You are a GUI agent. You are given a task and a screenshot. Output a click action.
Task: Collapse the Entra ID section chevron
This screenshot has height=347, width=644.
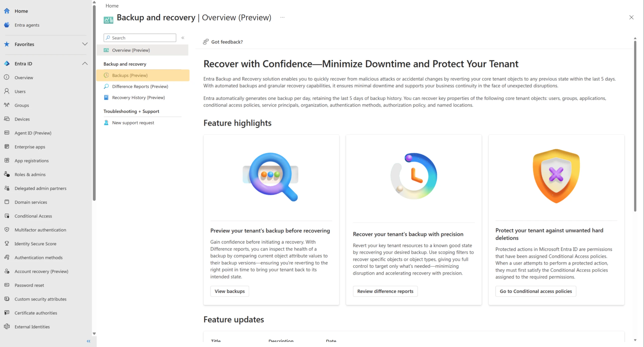click(x=85, y=63)
